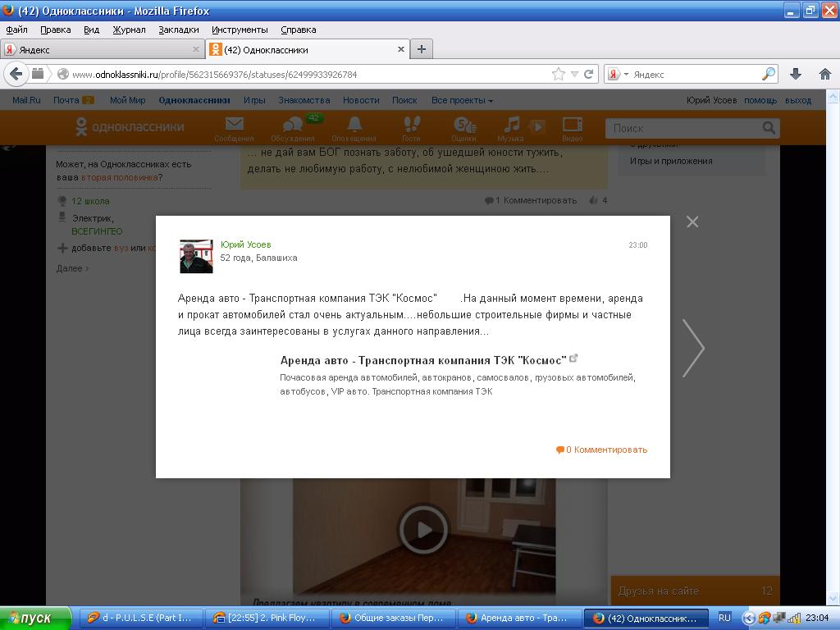840x630 pixels.
Task: Open the Вид menu
Action: [x=92, y=30]
